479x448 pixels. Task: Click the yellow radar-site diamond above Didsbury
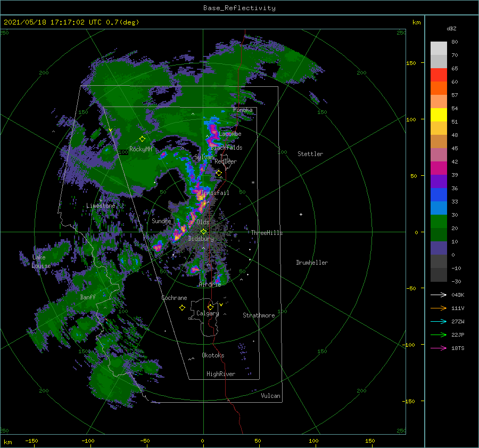[x=203, y=232]
